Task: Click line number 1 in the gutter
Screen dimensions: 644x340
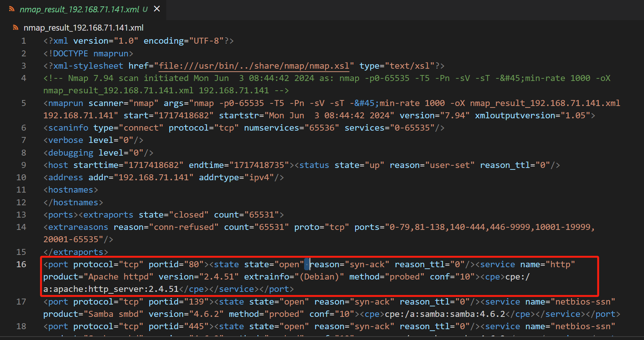Action: [x=23, y=41]
